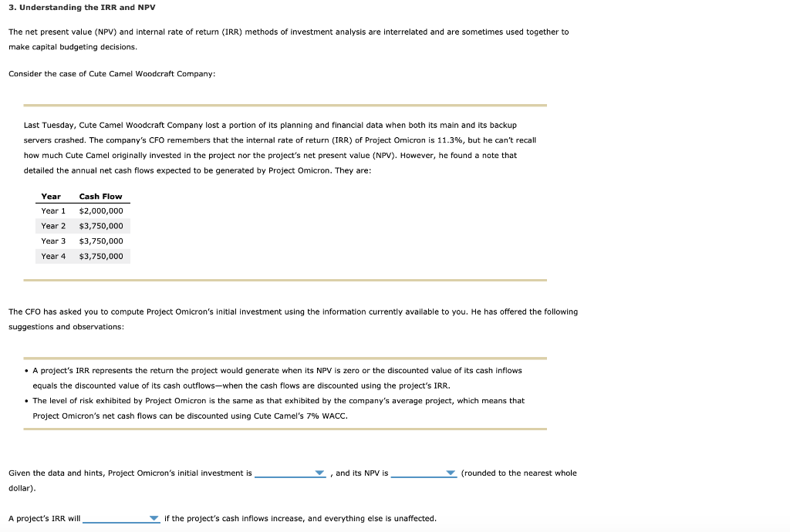790x532 pixels.
Task: Click the blue arrow after 'A project's IRR will'
Action: tap(152, 518)
